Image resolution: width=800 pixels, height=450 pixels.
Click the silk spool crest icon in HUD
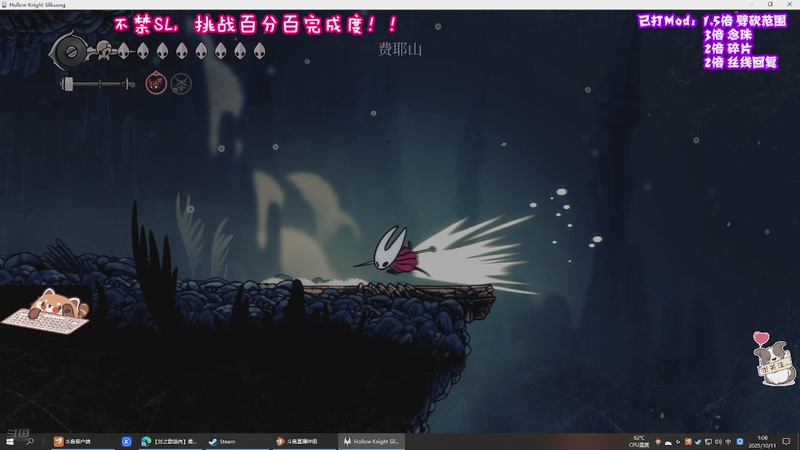tap(70, 51)
